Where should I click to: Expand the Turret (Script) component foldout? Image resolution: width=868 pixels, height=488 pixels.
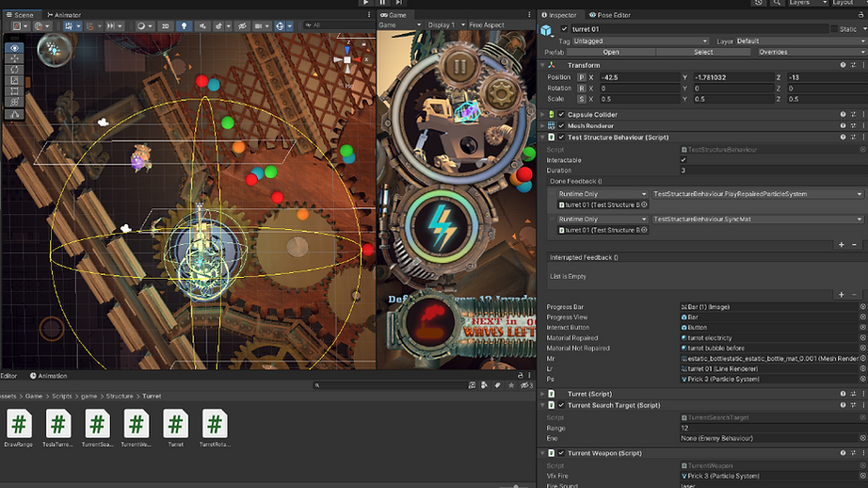542,394
